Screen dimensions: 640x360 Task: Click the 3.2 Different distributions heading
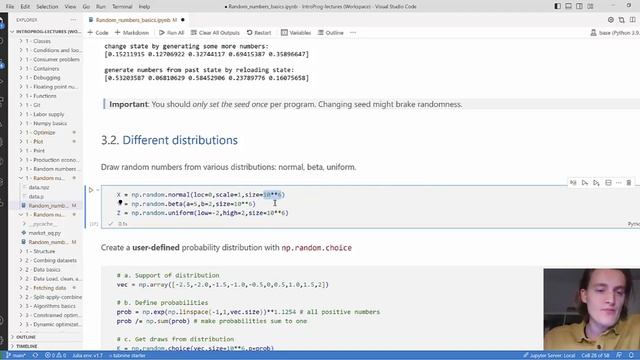tap(169, 140)
